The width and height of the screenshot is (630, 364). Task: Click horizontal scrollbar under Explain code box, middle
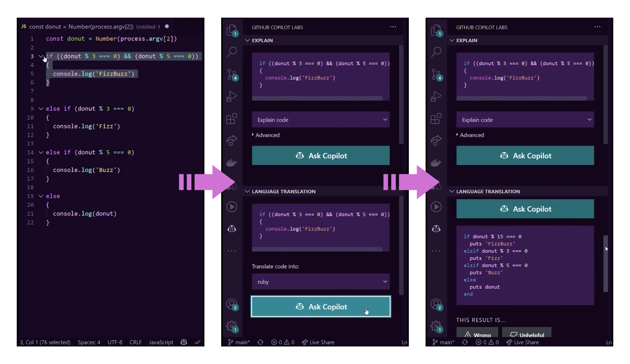(317, 98)
